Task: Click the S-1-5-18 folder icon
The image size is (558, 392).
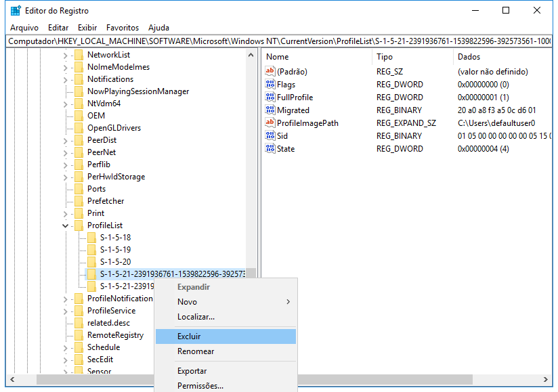Action: (x=91, y=238)
